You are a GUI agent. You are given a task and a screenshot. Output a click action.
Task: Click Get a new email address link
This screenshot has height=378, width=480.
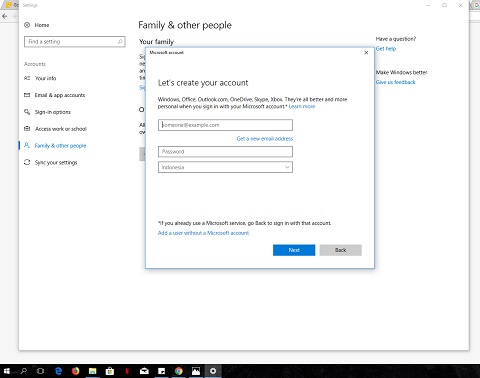pos(265,138)
